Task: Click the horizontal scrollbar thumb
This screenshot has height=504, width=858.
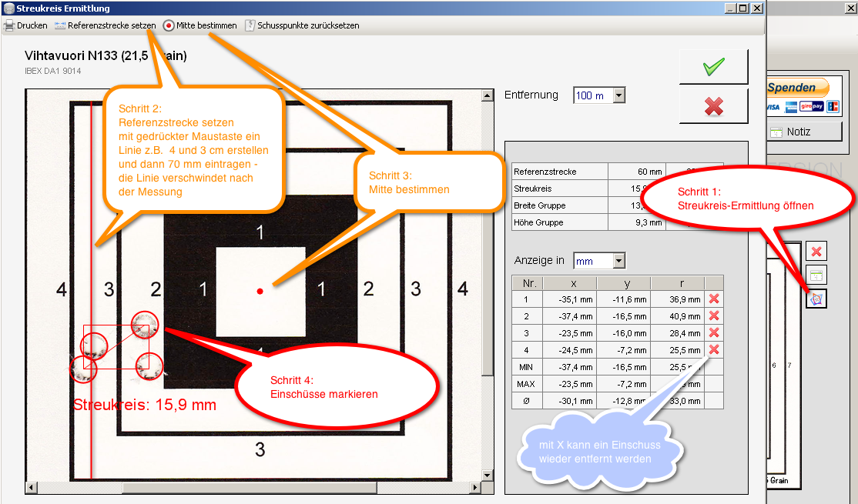Action: (250, 487)
